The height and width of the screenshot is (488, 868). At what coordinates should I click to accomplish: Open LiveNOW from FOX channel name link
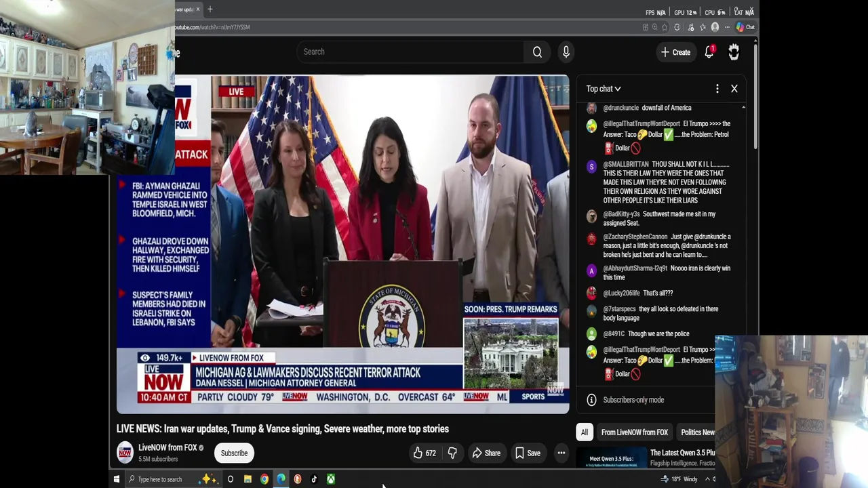167,447
